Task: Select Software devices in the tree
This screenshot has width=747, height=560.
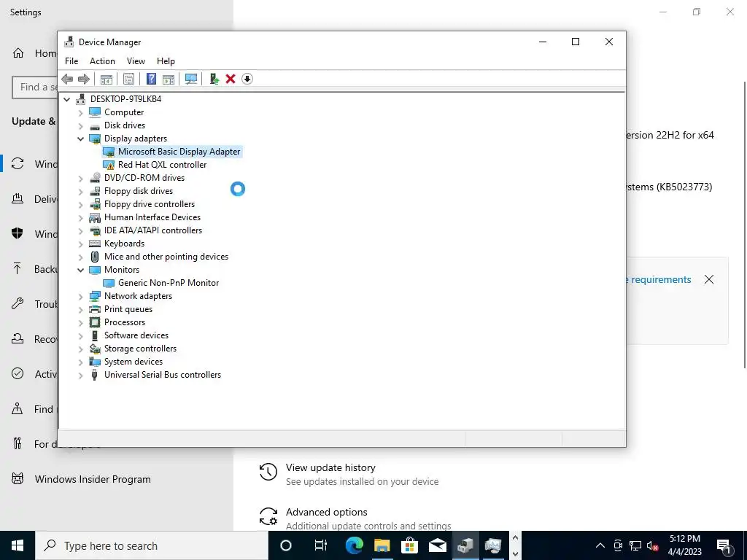Action: 136,335
